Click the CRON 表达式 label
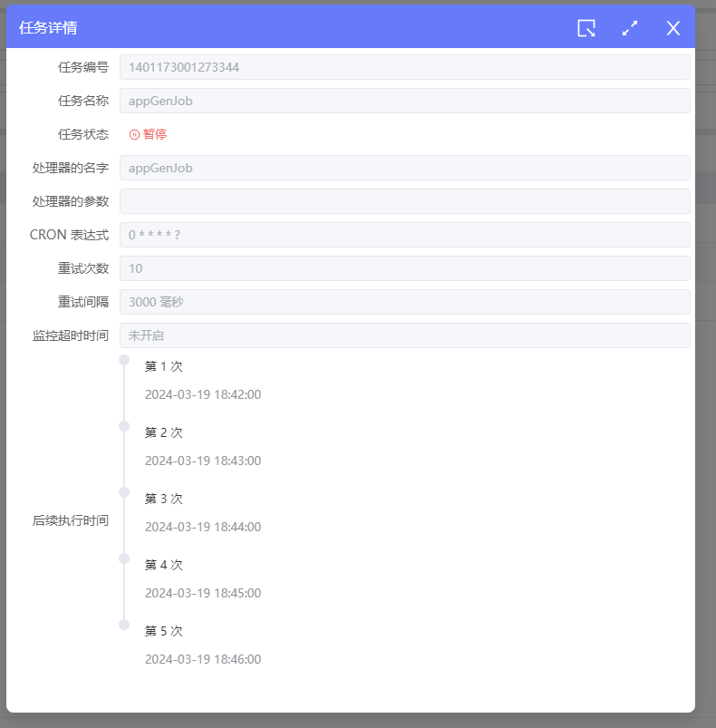The image size is (716, 728). pyautogui.click(x=69, y=235)
